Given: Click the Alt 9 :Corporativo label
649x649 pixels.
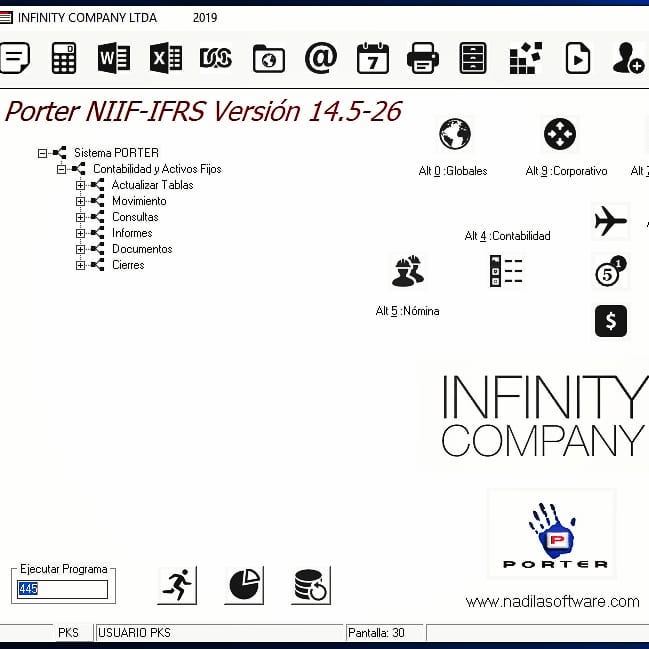Looking at the screenshot, I should (566, 171).
